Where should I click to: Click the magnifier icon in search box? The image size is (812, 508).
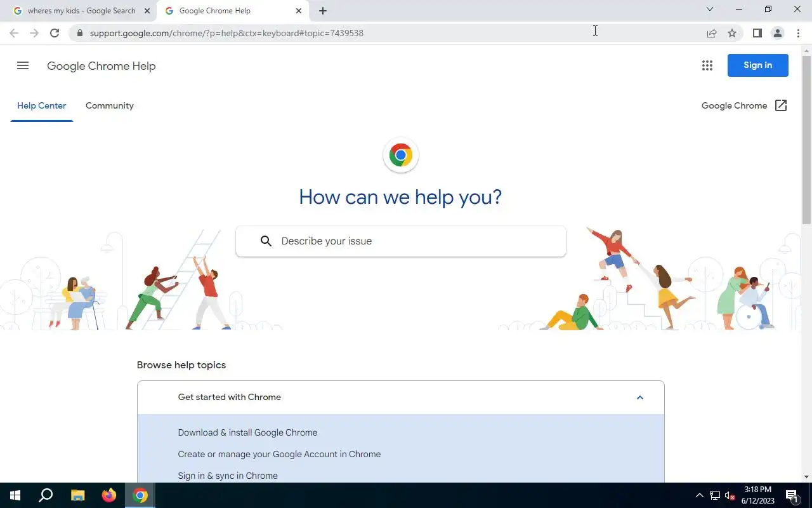coord(266,241)
